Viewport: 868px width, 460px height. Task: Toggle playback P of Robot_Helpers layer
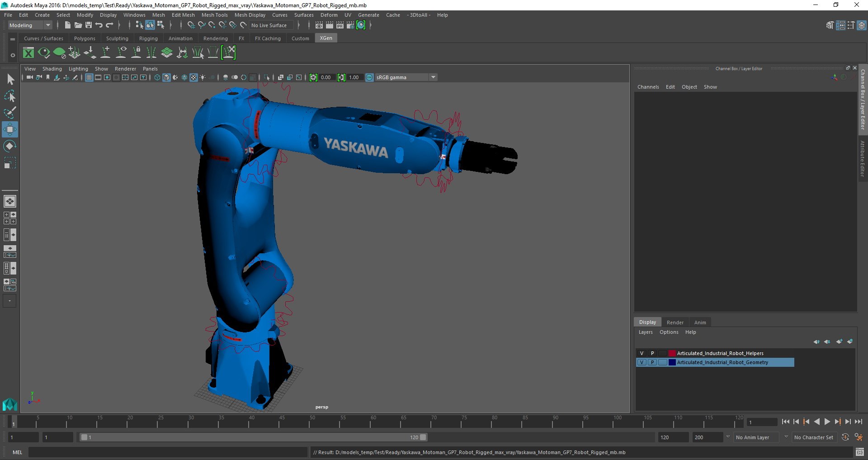(652, 353)
